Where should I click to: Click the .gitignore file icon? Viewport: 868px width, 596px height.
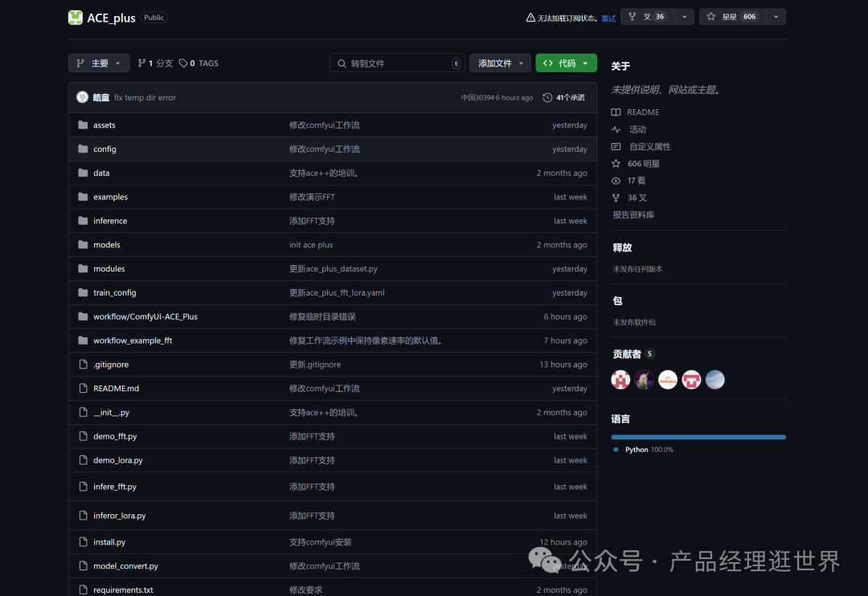click(x=83, y=365)
